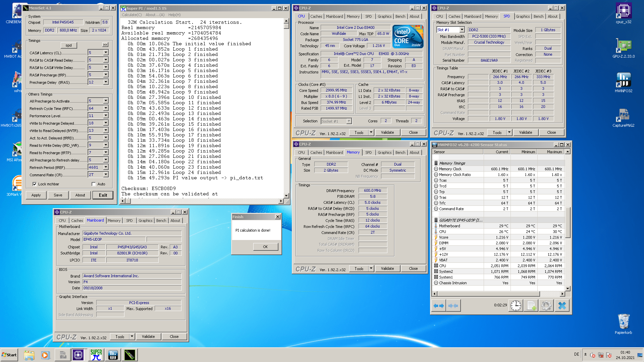Open Windows Explorer from the taskbar

[29, 355]
